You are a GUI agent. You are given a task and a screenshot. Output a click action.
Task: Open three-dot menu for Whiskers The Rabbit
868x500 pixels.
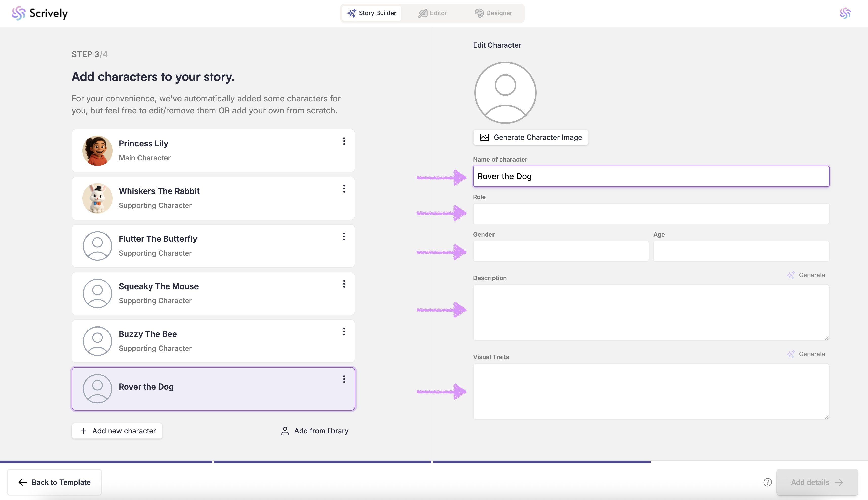click(344, 188)
